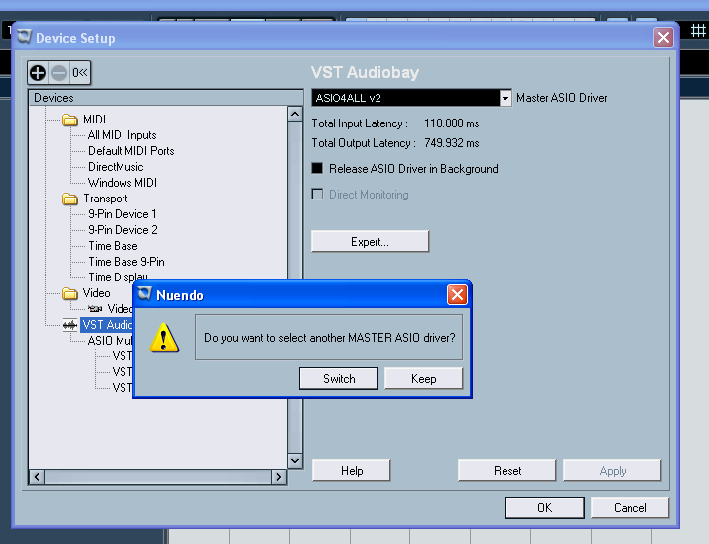Select Default MIDI Ports in device tree
709x544 pixels.
tap(131, 151)
